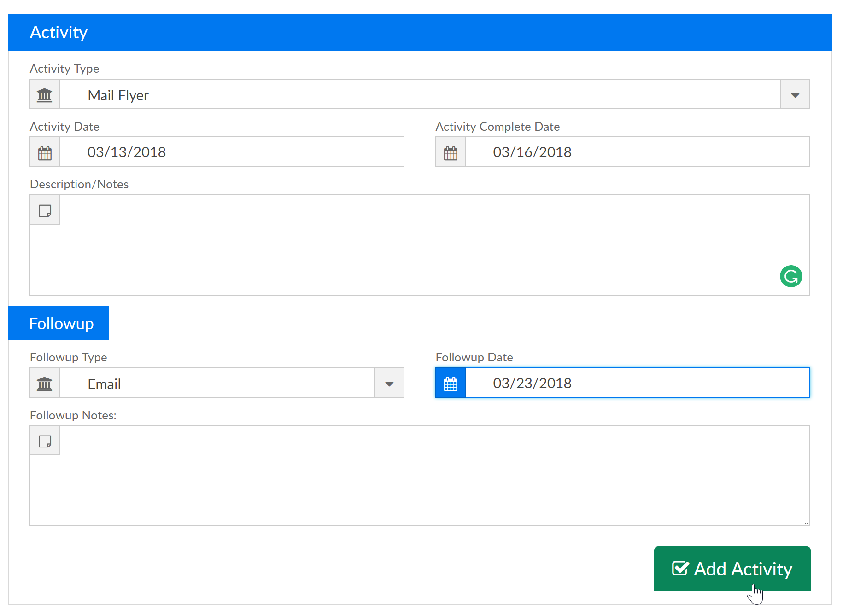Click the Activity panel header
Screen dimensions: 843x616
[420, 33]
